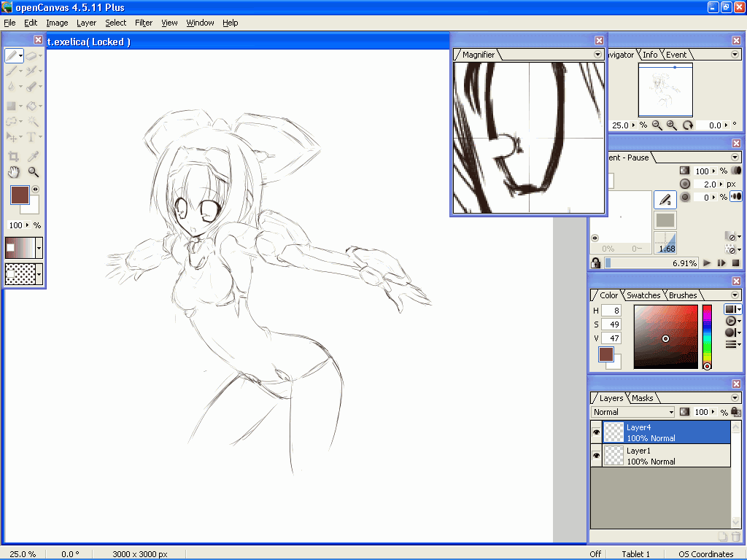Screen dimensions: 747x560
Task: Swap foreground and background colors in toolbox
Action: [35, 189]
